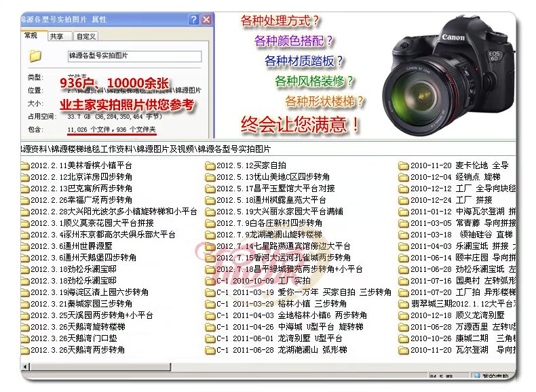Click the folder icon in properties dialog

(x=35, y=56)
